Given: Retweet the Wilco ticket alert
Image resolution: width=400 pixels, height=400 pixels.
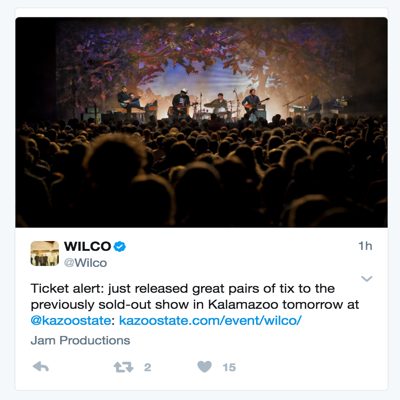Looking at the screenshot, I should tap(123, 367).
